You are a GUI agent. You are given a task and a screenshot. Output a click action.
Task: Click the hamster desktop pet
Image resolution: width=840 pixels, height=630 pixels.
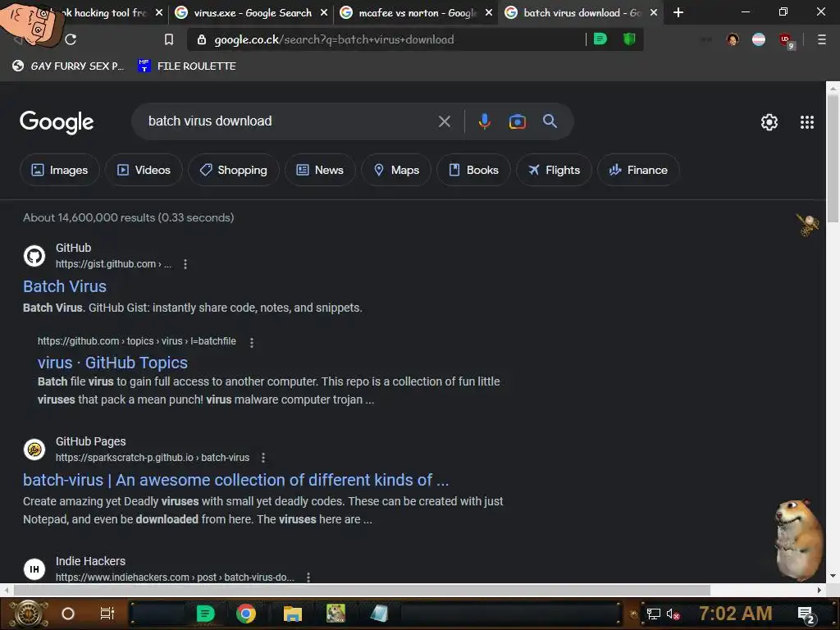point(799,539)
